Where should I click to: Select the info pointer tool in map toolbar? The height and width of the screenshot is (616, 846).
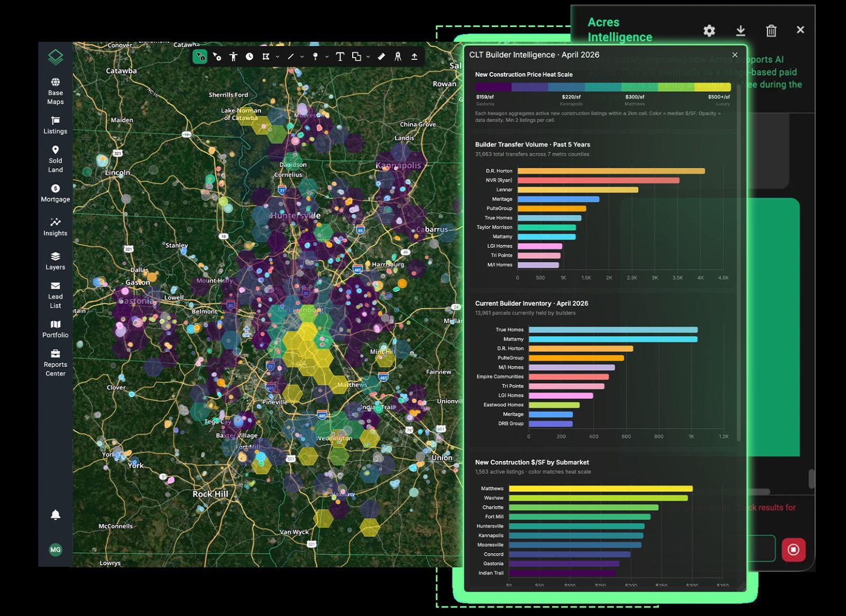[200, 57]
